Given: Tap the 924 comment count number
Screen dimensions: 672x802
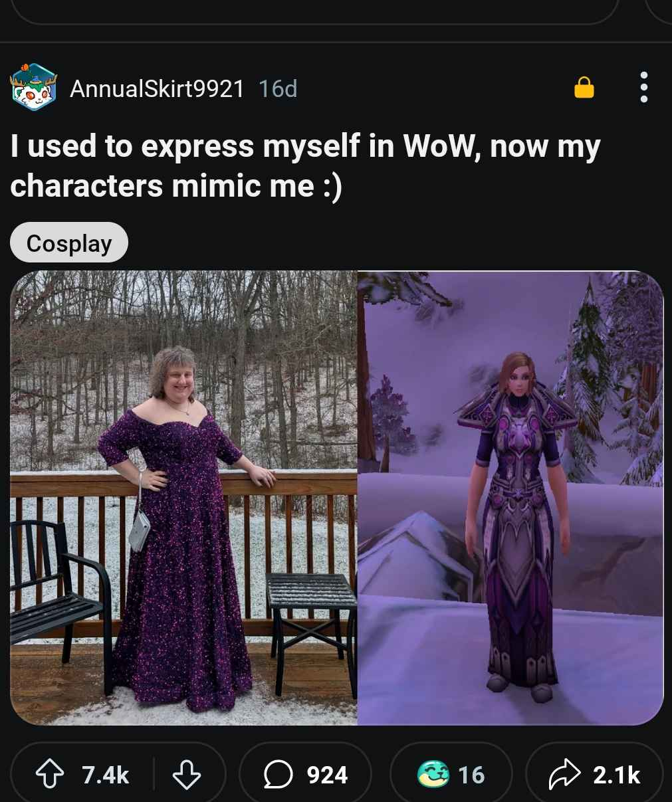Looking at the screenshot, I should point(327,775).
